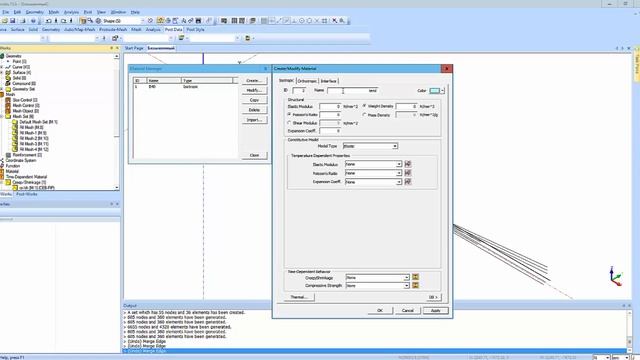Click the Solid tree node icon

click(8, 78)
